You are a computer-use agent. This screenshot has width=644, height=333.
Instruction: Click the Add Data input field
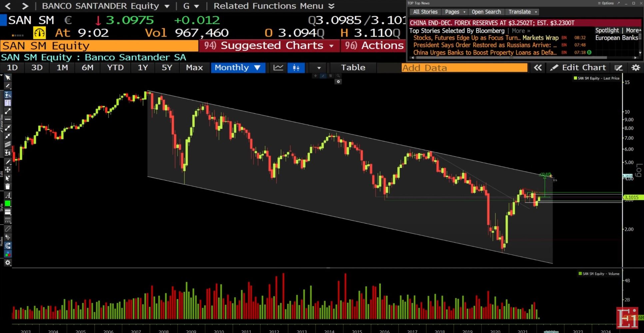(464, 68)
